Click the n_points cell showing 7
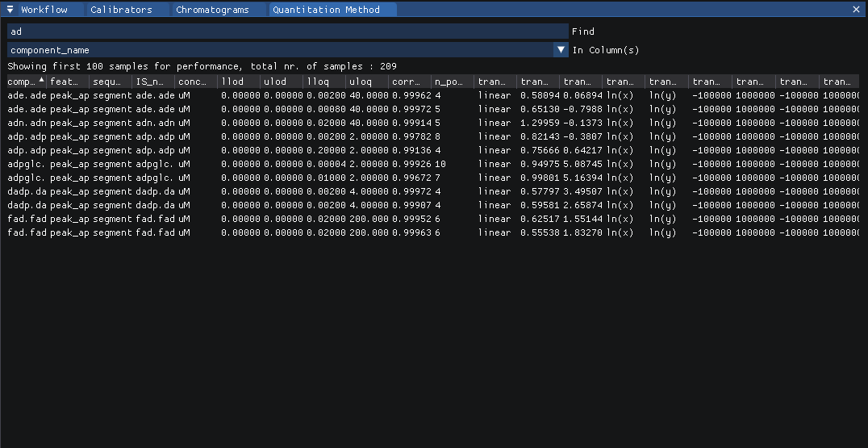The image size is (868, 448). (x=437, y=178)
